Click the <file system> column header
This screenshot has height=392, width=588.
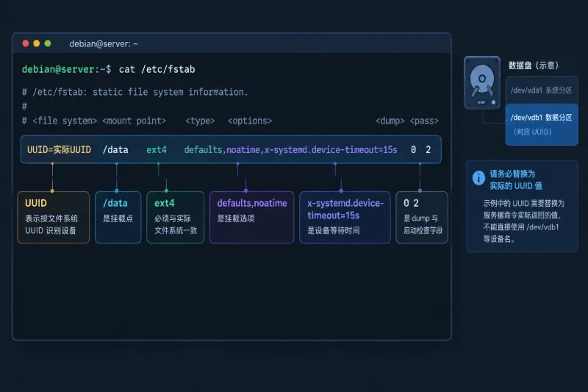coord(65,121)
